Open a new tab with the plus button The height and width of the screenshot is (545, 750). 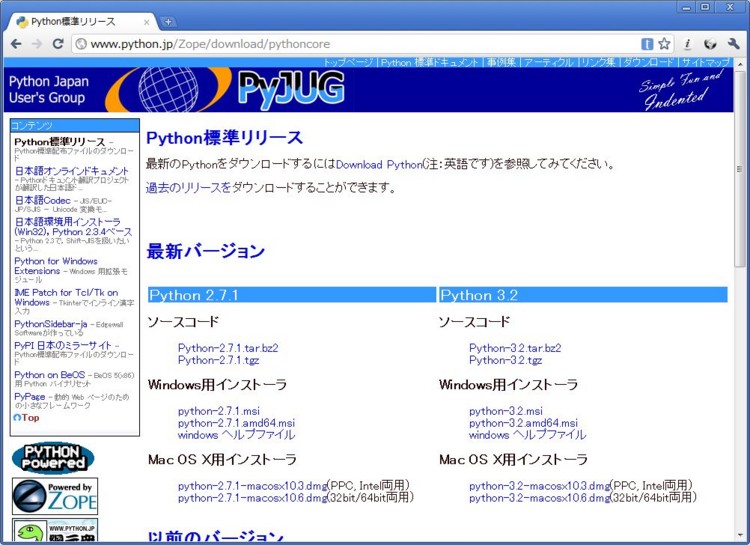pos(168,22)
